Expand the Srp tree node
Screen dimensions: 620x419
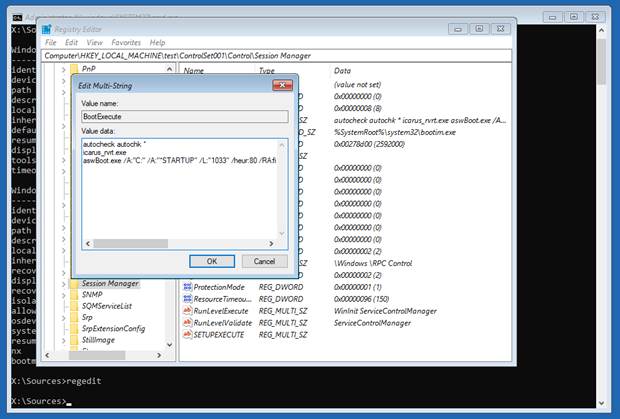coord(64,317)
